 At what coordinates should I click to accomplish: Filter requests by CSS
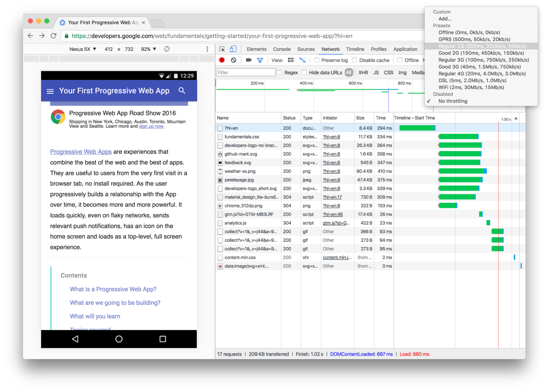pos(388,73)
